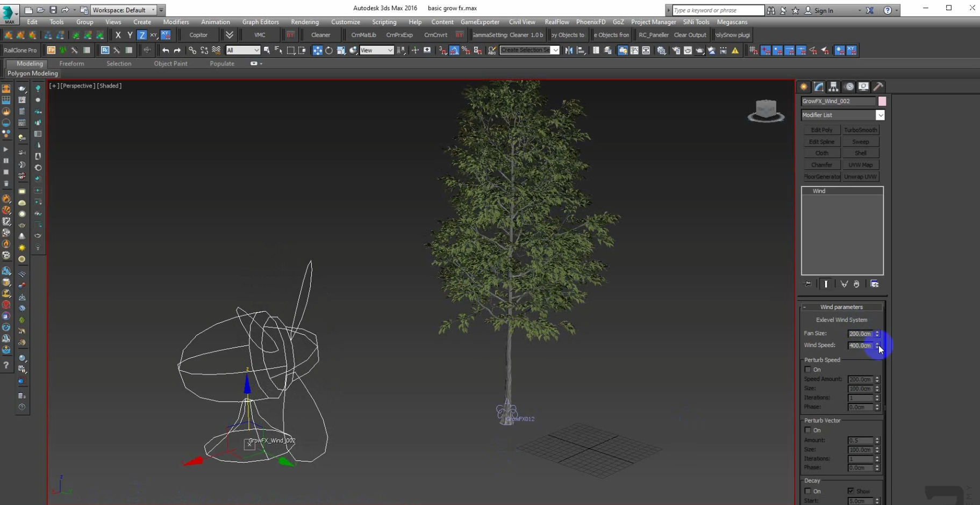Toggle the 3D Snaps icon

[x=441, y=50]
